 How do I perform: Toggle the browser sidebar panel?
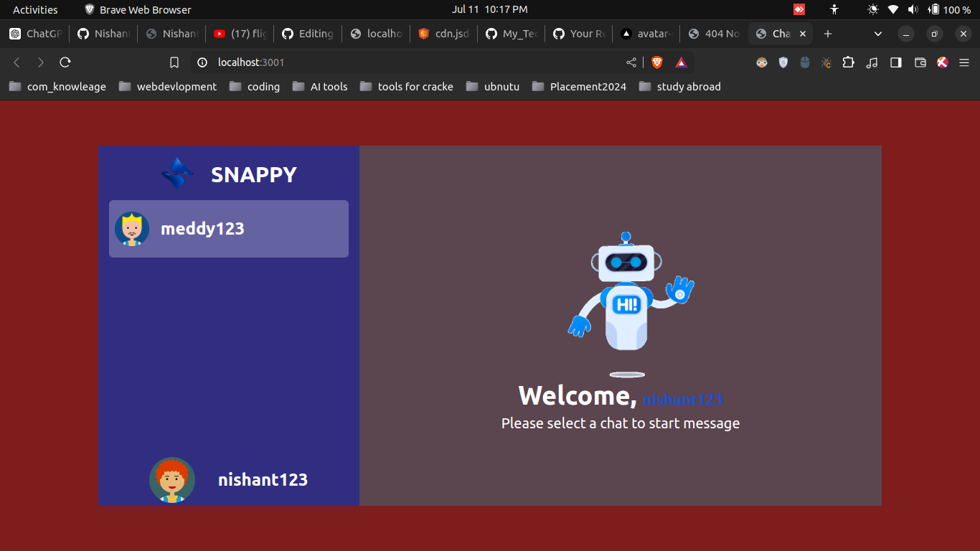[x=895, y=62]
